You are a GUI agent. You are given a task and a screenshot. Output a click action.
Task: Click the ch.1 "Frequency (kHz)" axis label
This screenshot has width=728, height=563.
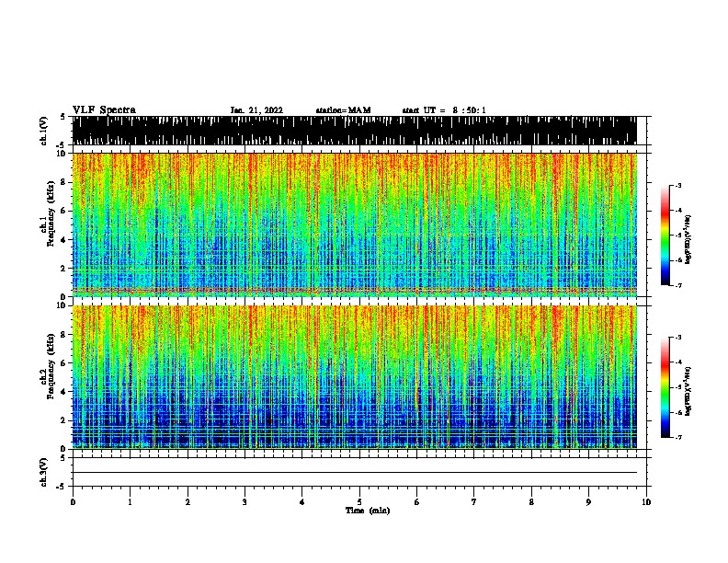(51, 213)
